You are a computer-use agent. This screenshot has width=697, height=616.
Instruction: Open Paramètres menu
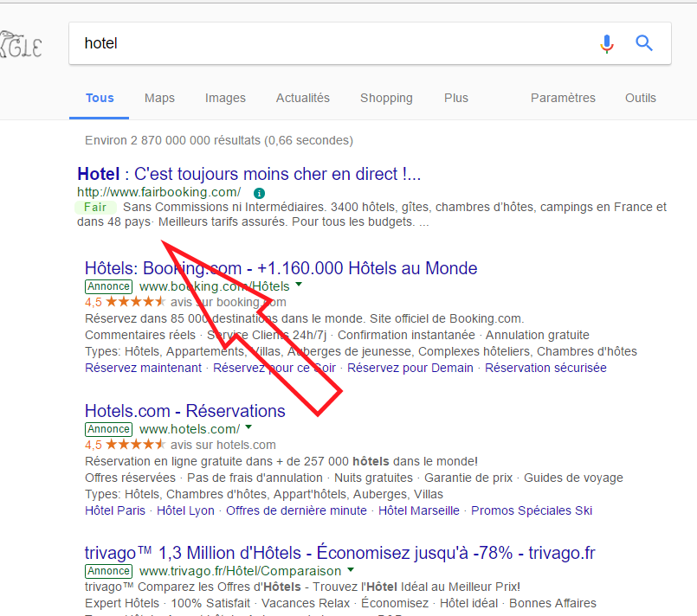pyautogui.click(x=563, y=98)
